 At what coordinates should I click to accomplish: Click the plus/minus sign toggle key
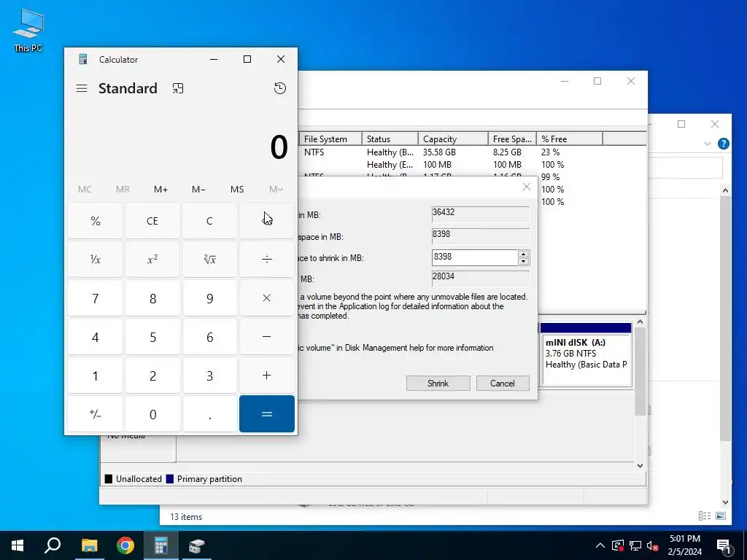coord(96,414)
